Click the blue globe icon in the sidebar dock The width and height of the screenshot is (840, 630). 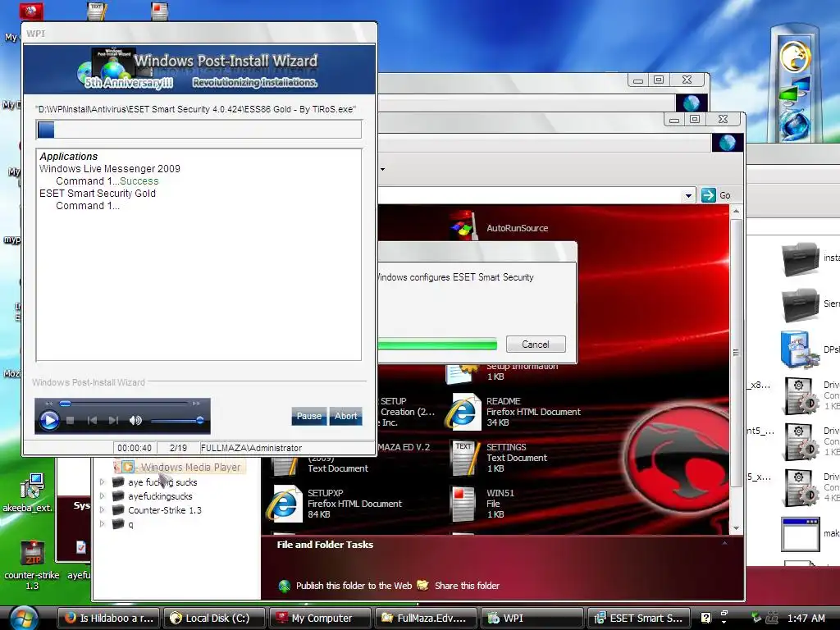[x=795, y=126]
